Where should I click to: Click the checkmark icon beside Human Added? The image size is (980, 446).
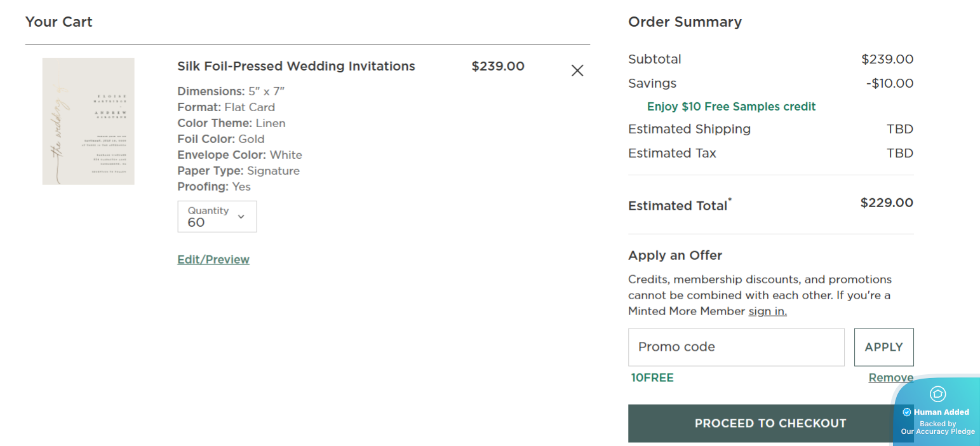[907, 412]
